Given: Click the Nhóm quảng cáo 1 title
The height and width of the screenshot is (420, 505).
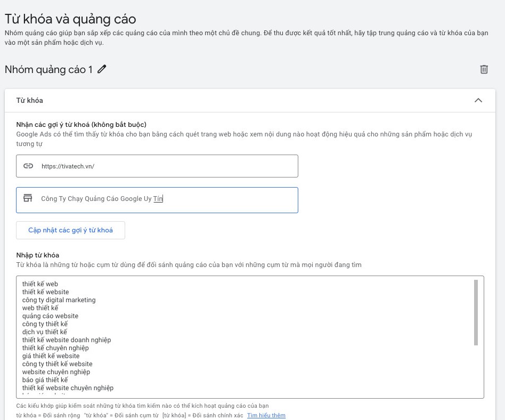Looking at the screenshot, I should pos(48,69).
